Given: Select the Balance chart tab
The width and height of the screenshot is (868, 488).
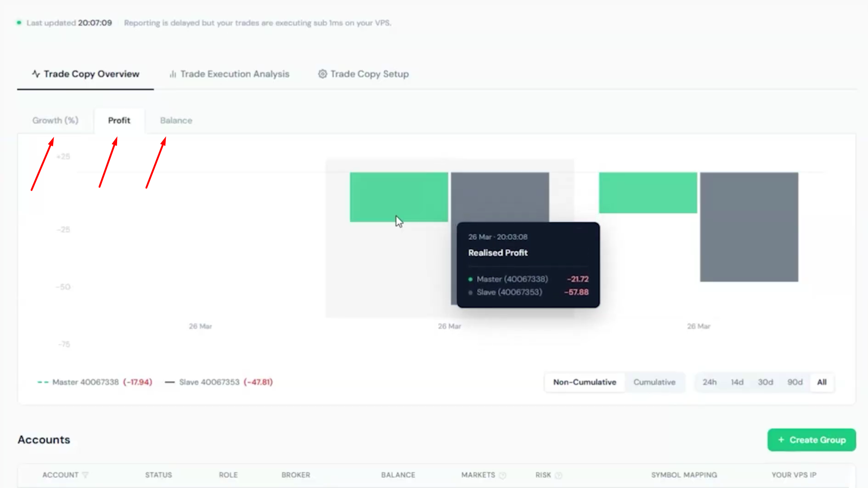Looking at the screenshot, I should 176,120.
